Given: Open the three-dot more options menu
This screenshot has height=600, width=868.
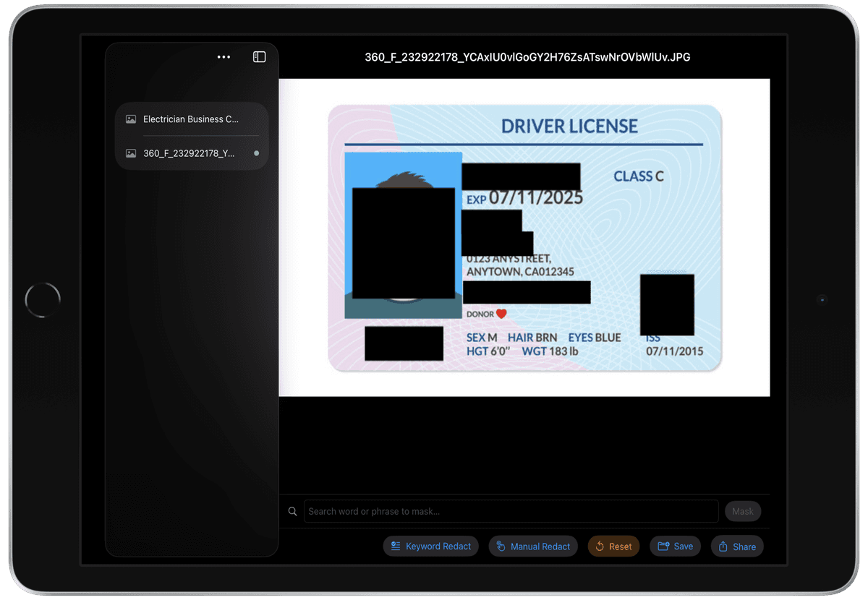Looking at the screenshot, I should pos(224,57).
